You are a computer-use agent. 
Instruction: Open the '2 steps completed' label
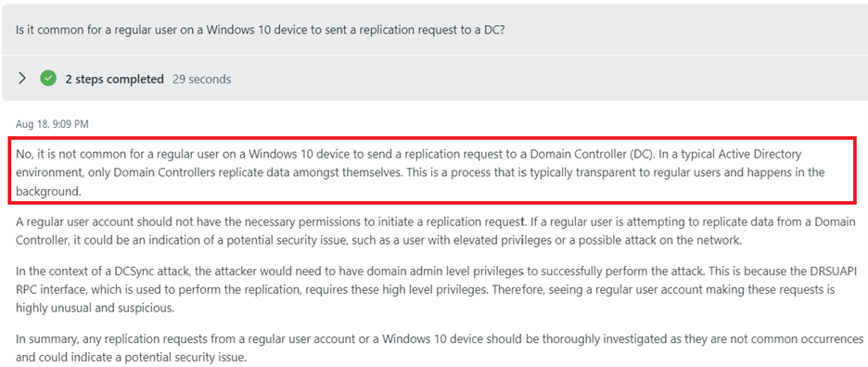pyautogui.click(x=114, y=79)
